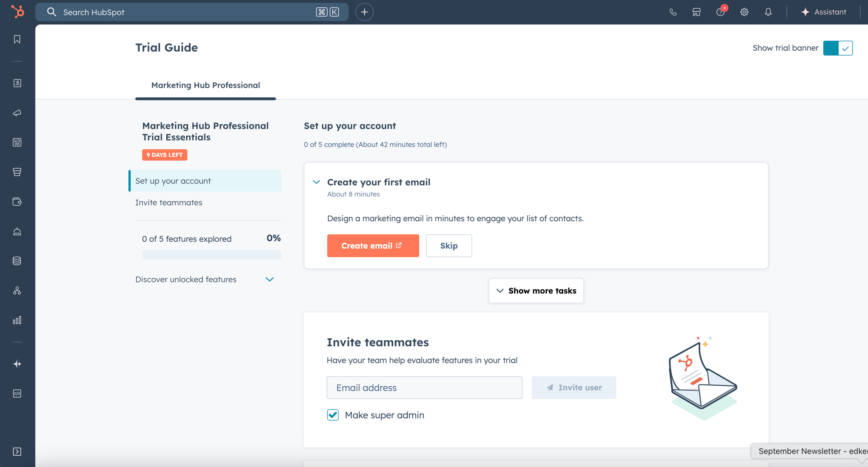Click the plus quick-create button
868x467 pixels.
coord(365,12)
